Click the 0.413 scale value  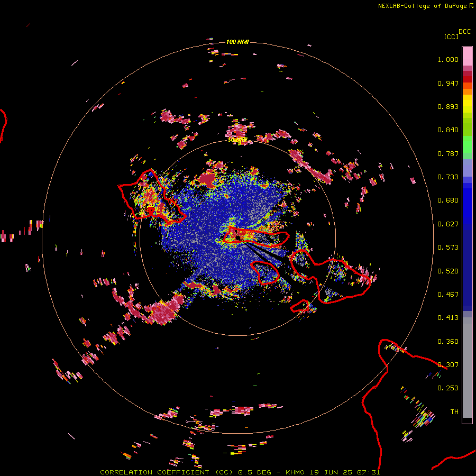(448, 318)
